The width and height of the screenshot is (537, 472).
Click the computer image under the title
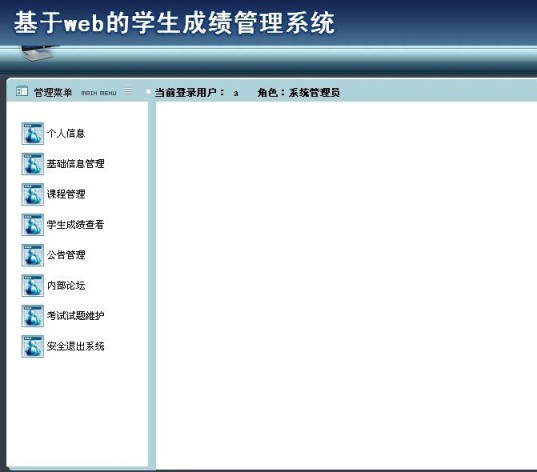[x=38, y=53]
